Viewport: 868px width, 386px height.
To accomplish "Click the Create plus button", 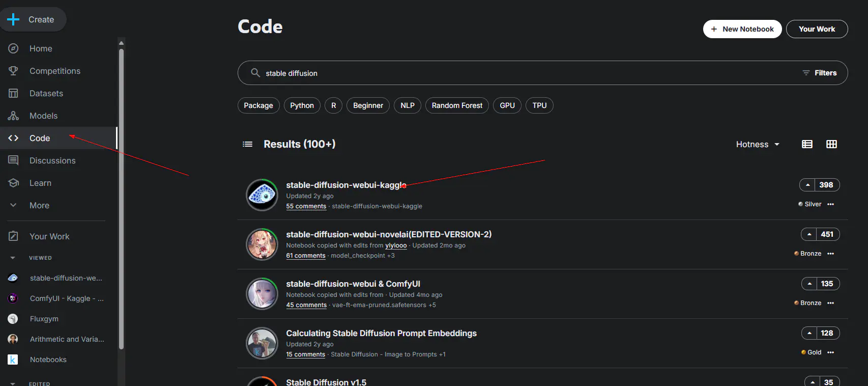I will [x=33, y=19].
